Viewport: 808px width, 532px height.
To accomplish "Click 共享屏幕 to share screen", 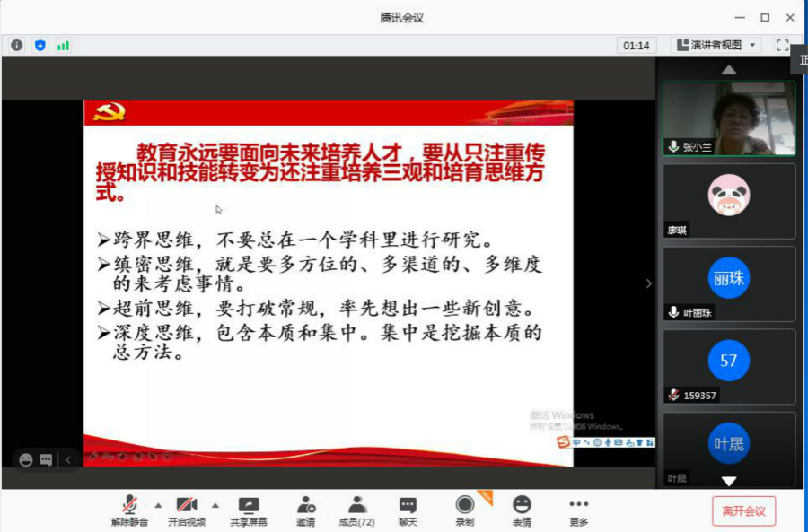I will [x=249, y=510].
